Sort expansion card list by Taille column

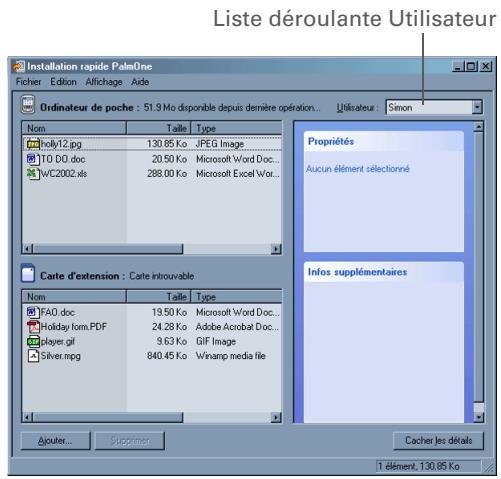[x=159, y=297]
